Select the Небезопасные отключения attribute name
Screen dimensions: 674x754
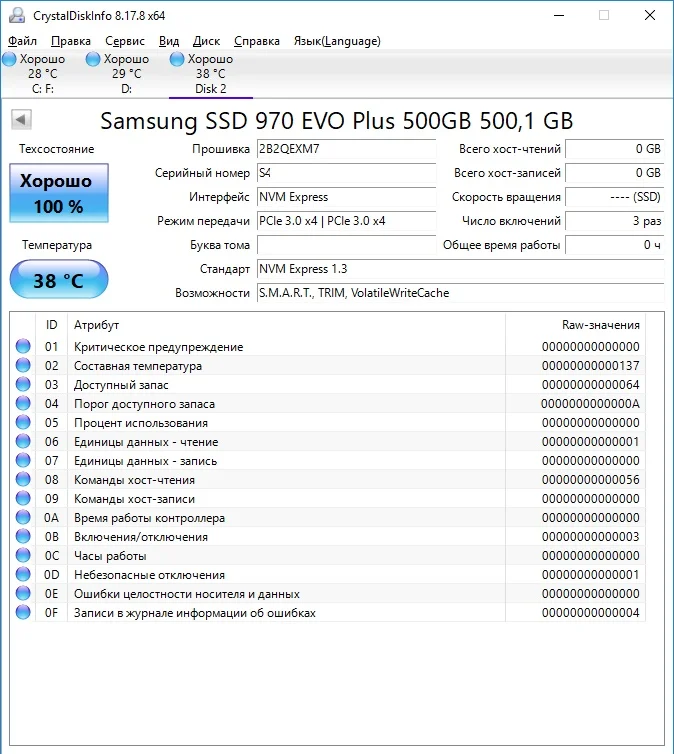(149, 575)
